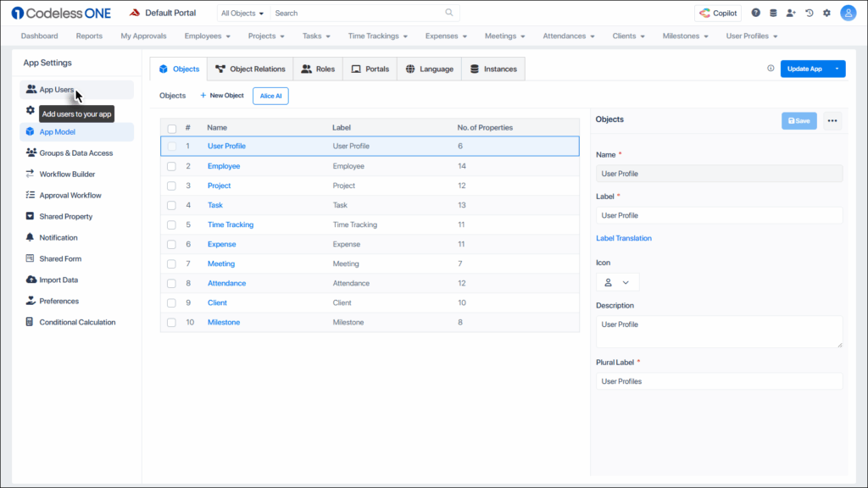Open the All Objects search dropdown
Screen dimensions: 868x488
[242, 13]
